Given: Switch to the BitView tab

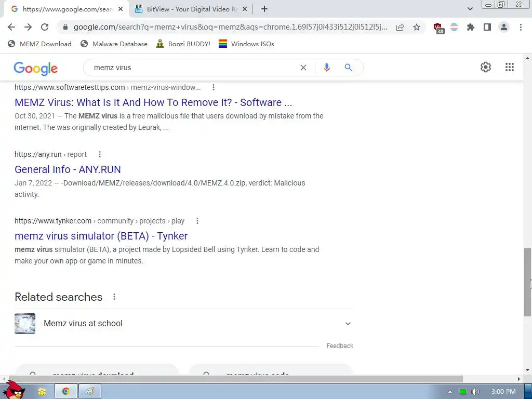Looking at the screenshot, I should point(192,9).
